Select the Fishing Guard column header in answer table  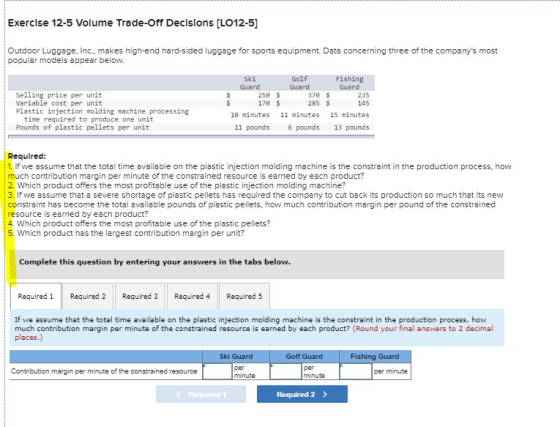click(375, 356)
